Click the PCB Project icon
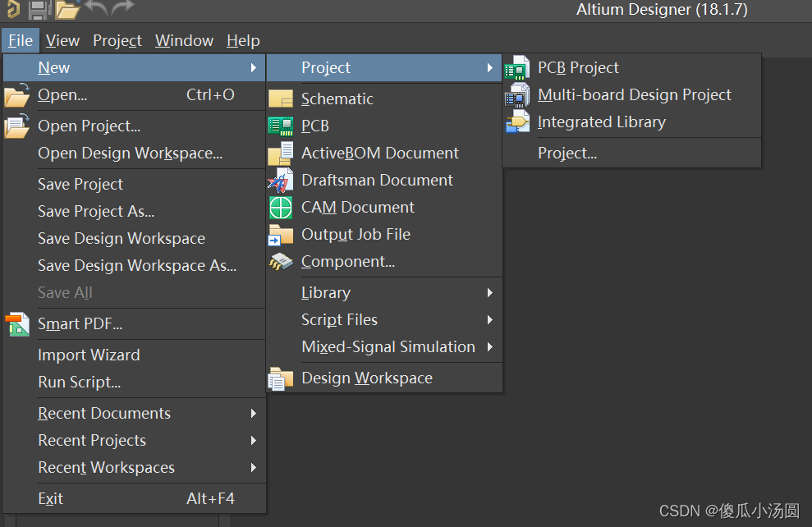This screenshot has height=527, width=812. click(x=516, y=68)
